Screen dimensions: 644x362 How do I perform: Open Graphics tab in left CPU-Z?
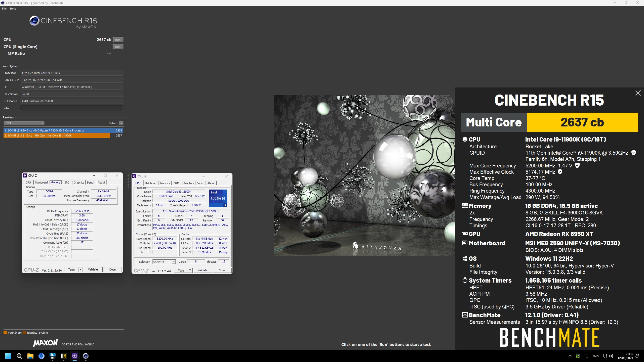pyautogui.click(x=79, y=183)
